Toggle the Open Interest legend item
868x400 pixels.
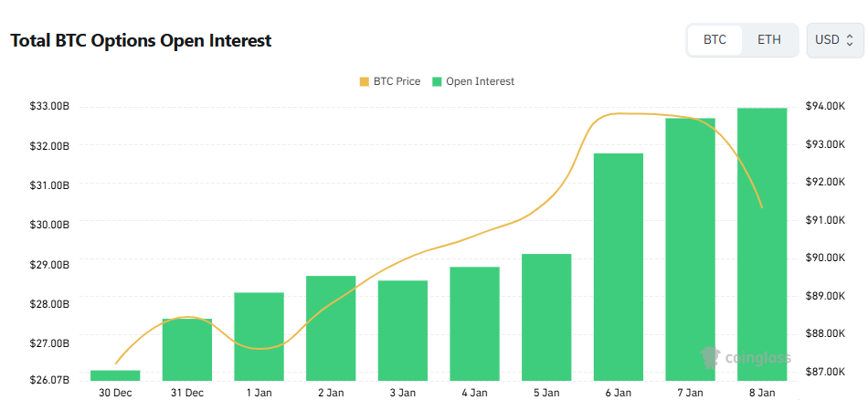(472, 81)
